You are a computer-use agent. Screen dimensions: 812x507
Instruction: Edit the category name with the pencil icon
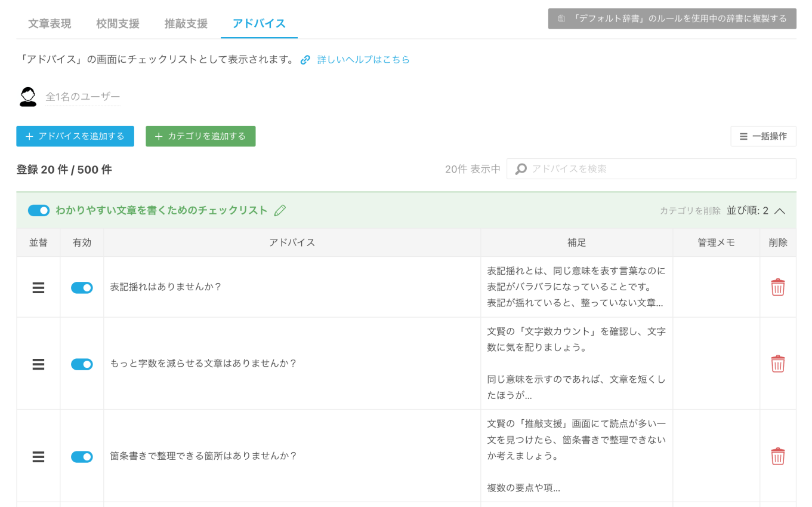coord(280,210)
